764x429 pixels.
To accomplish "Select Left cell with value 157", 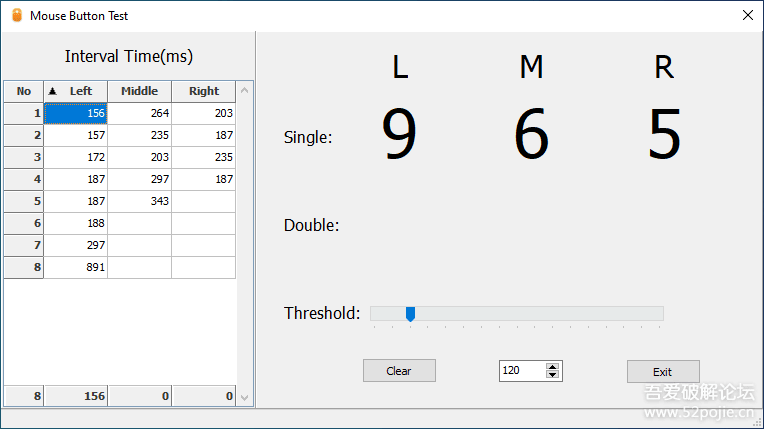I will pos(76,135).
